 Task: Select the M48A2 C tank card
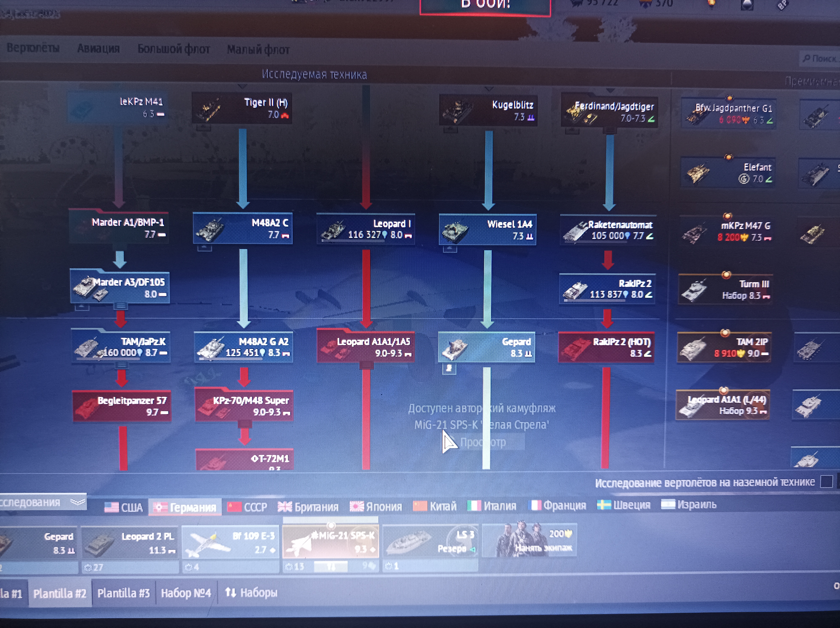coord(243,228)
